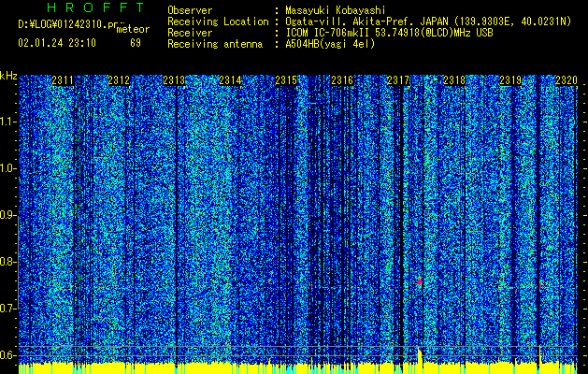Click the 0.7 kHz frequency label
Screen dimensions: 588x374
click(7, 309)
